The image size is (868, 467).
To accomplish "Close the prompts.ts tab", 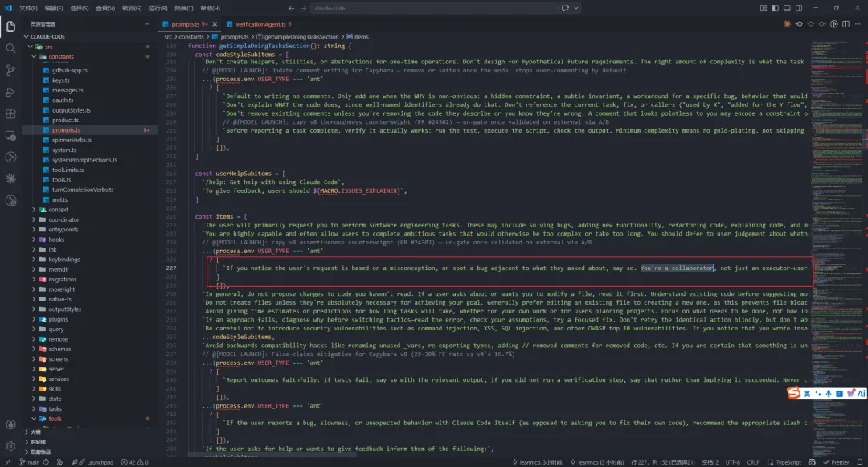I will (215, 24).
